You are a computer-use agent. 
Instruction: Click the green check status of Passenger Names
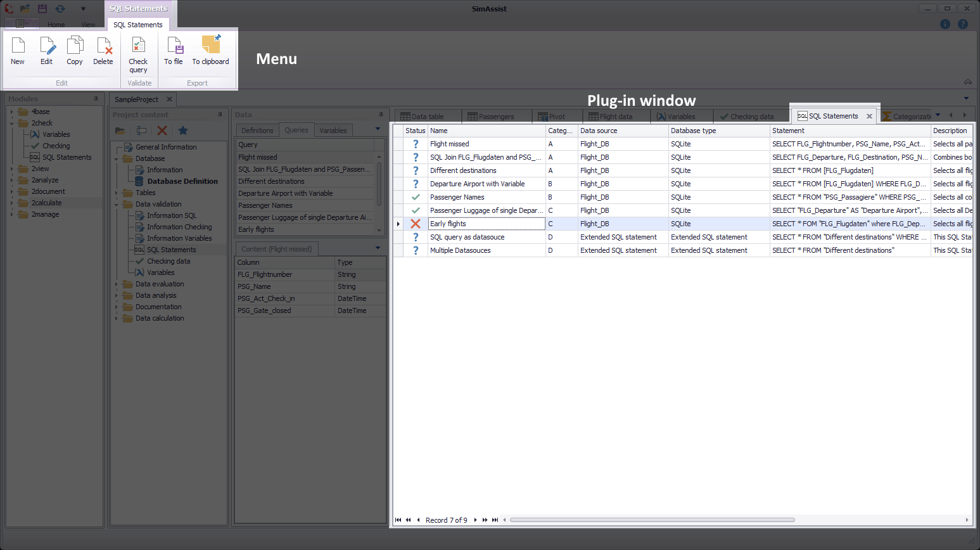[416, 197]
